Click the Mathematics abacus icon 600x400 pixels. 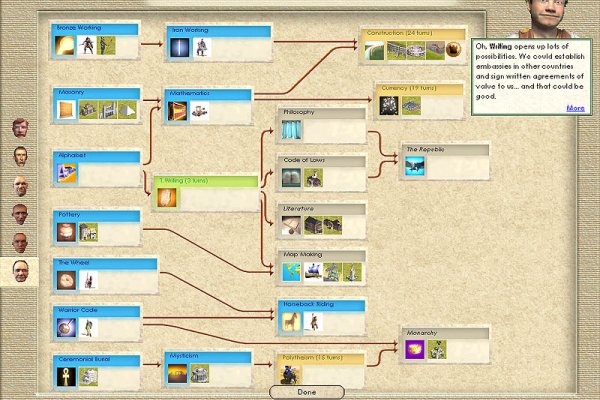(178, 111)
